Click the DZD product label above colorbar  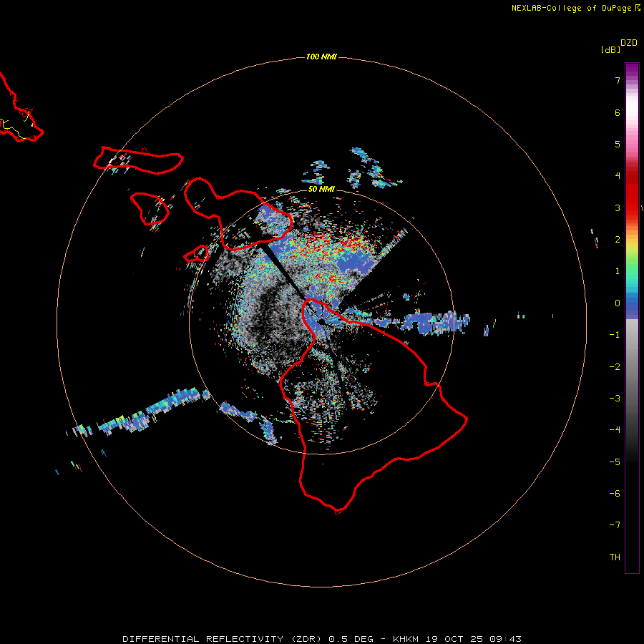click(x=628, y=43)
